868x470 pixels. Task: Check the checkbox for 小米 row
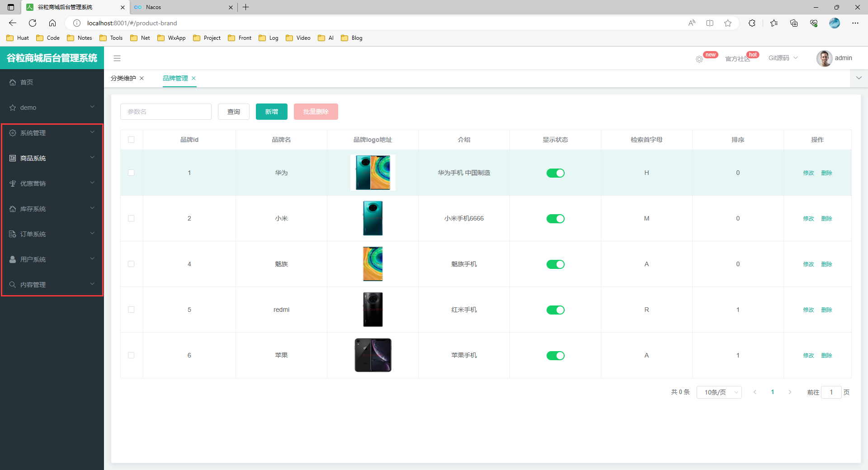(x=131, y=218)
